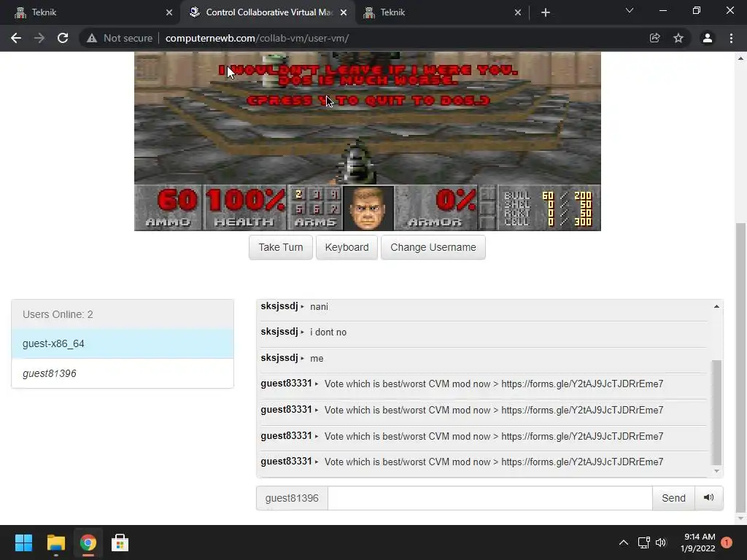Viewport: 747px width, 560px height.
Task: Expand the tab search chevron
Action: click(630, 10)
